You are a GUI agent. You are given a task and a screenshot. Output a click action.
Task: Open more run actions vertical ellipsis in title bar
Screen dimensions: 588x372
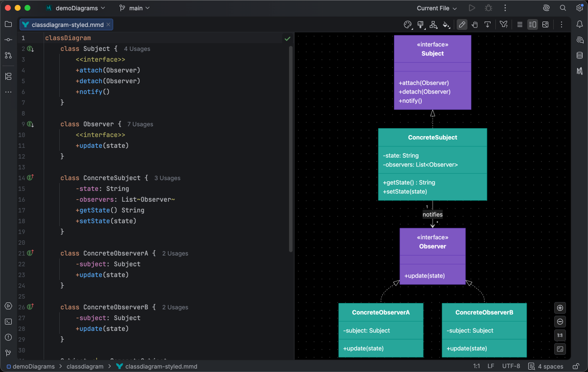coord(505,8)
